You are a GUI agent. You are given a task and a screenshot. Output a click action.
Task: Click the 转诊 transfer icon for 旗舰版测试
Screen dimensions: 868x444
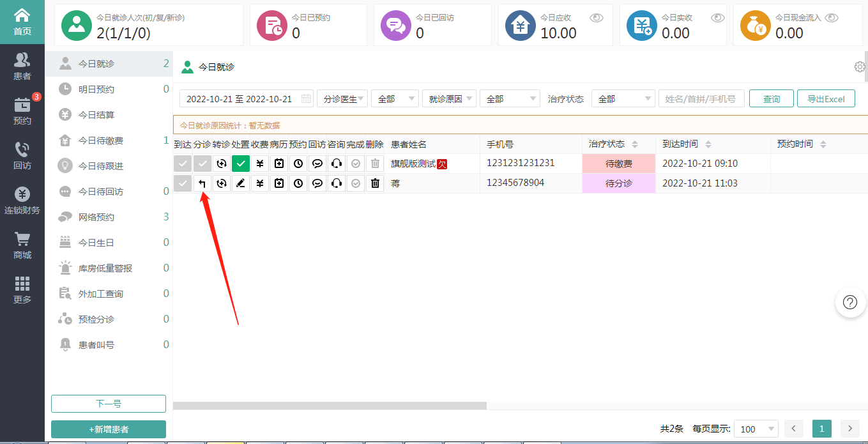point(222,164)
